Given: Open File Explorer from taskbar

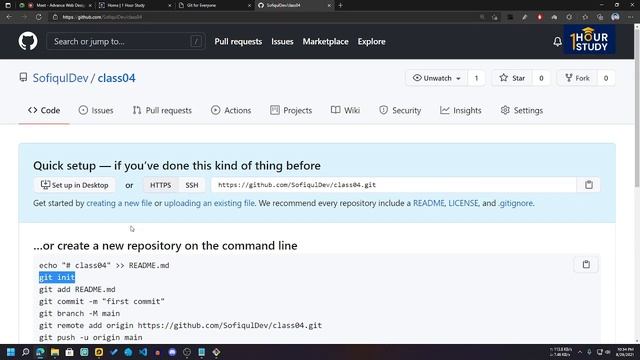Looking at the screenshot, I should pyautogui.click(x=55, y=352).
